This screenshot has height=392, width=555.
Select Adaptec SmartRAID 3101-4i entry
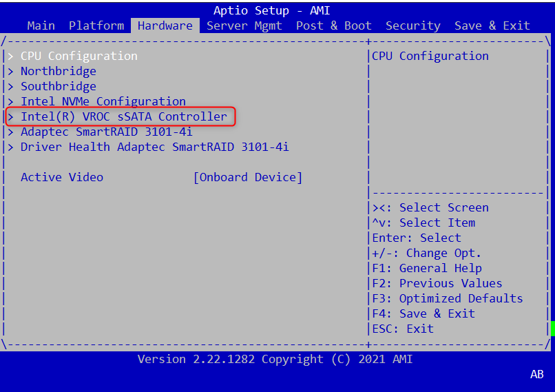click(x=107, y=132)
